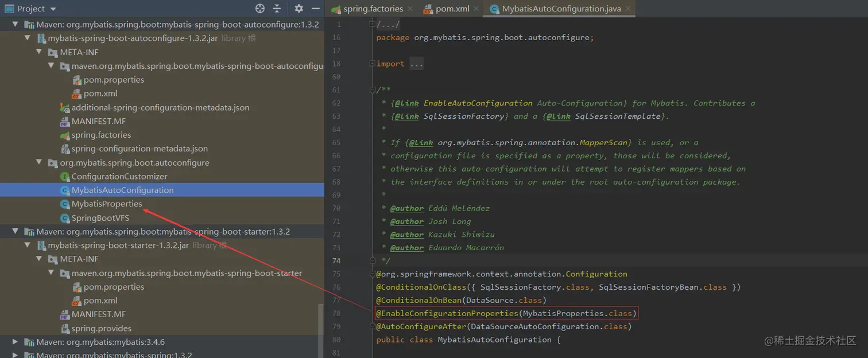Collapse the mybatis-spring-boot-starter Maven library node
The image size is (868, 358).
[x=15, y=232]
